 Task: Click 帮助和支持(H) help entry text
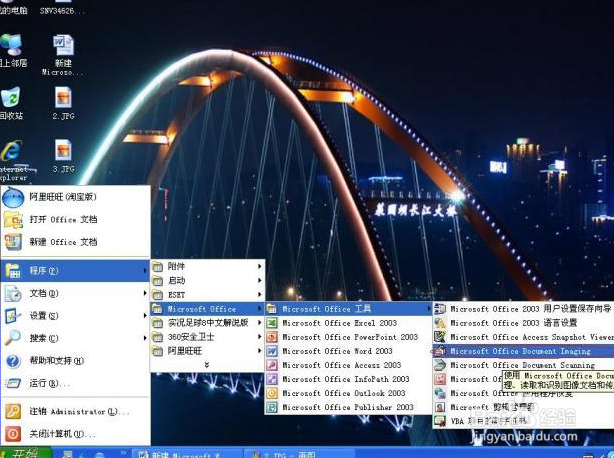[57, 361]
